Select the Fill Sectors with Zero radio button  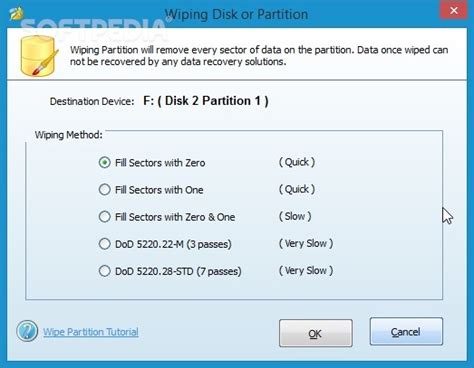(x=105, y=163)
